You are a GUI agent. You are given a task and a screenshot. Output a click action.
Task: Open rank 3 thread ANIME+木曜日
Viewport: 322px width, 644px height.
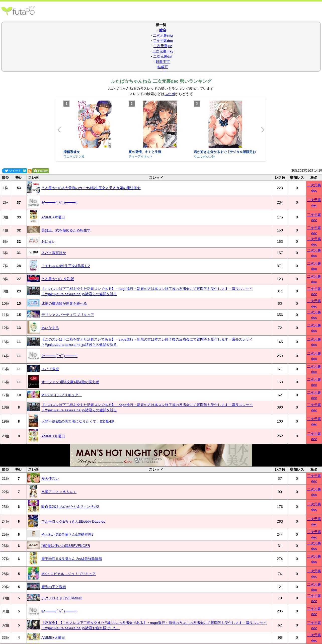pyautogui.click(x=53, y=217)
